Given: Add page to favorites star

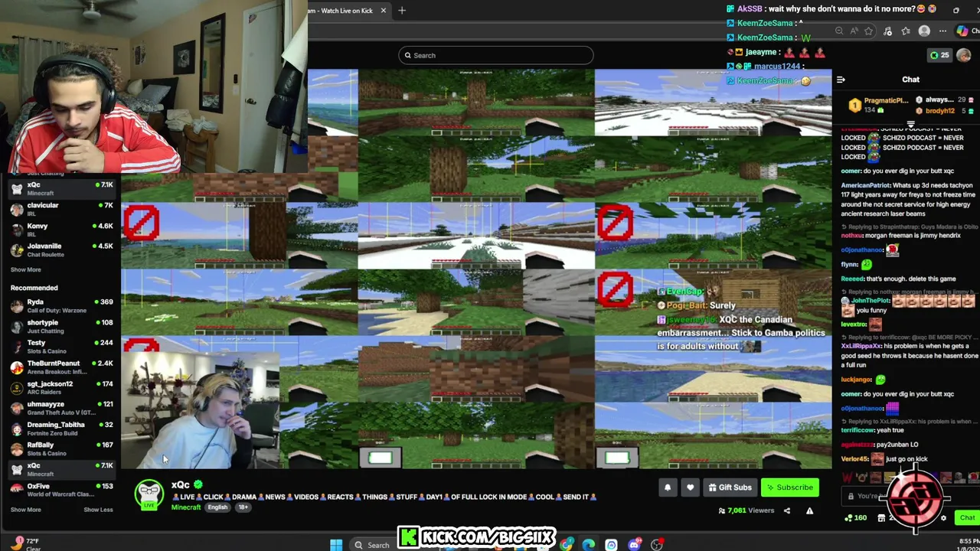Looking at the screenshot, I should point(868,31).
